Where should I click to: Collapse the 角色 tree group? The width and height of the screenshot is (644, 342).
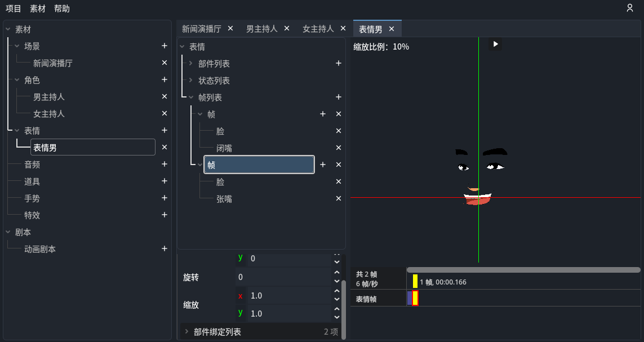(x=17, y=80)
